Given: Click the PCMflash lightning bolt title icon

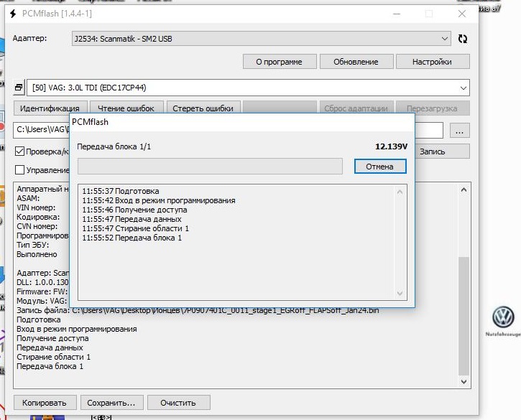Looking at the screenshot, I should pyautogui.click(x=13, y=14).
